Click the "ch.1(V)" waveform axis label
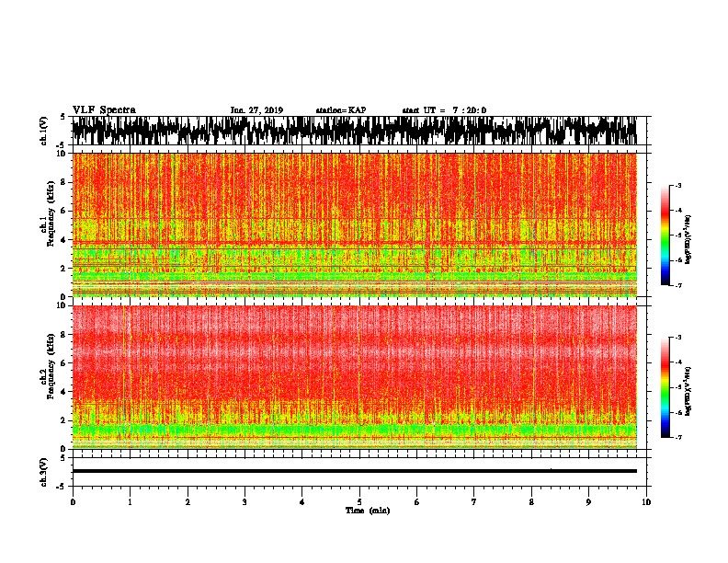The image size is (728, 563). pyautogui.click(x=44, y=131)
